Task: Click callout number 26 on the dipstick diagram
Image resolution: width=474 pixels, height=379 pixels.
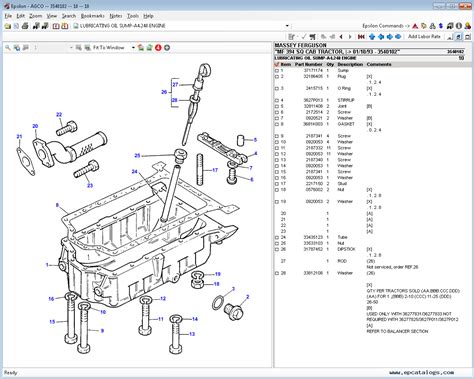Action: point(164,92)
